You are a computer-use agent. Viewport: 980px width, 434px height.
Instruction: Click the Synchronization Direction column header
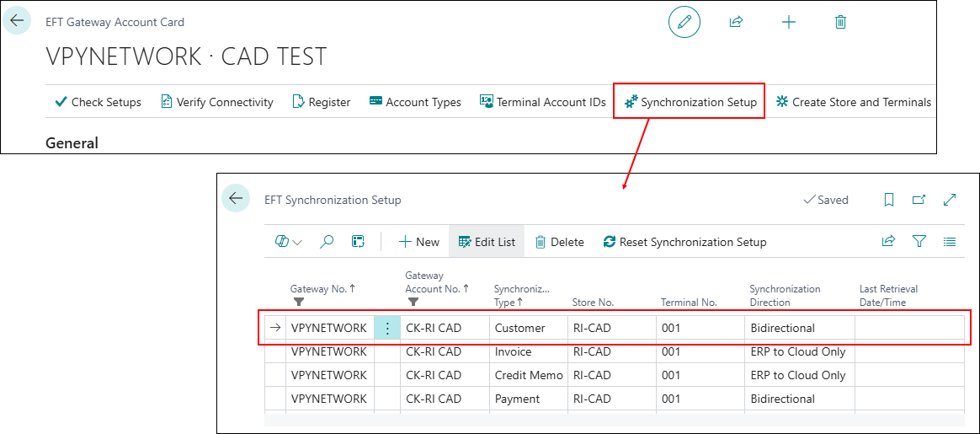(x=785, y=296)
